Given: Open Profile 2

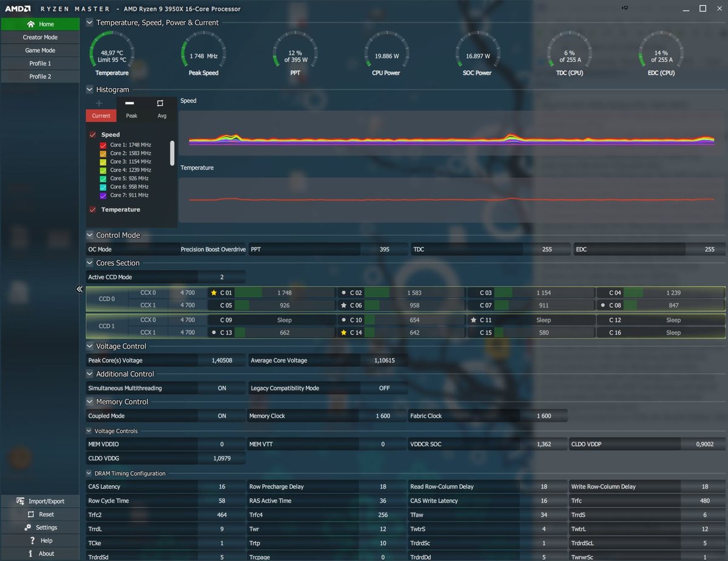Looking at the screenshot, I should tap(40, 76).
